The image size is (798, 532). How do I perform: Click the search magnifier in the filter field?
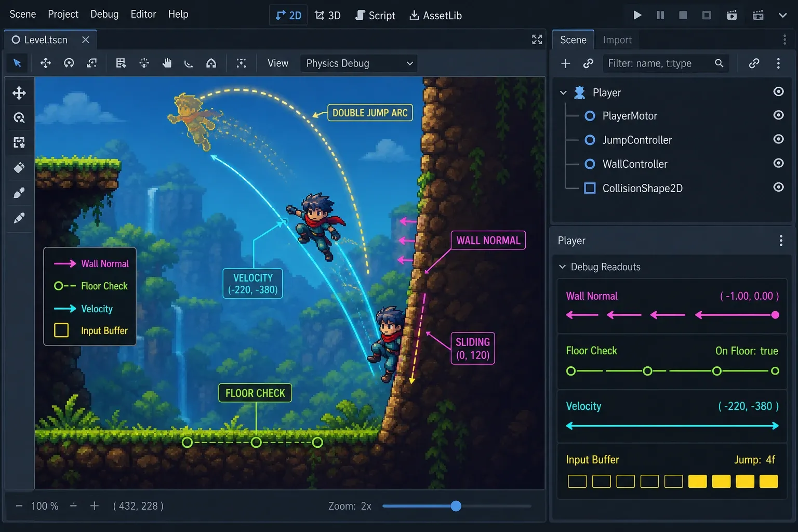pos(719,63)
